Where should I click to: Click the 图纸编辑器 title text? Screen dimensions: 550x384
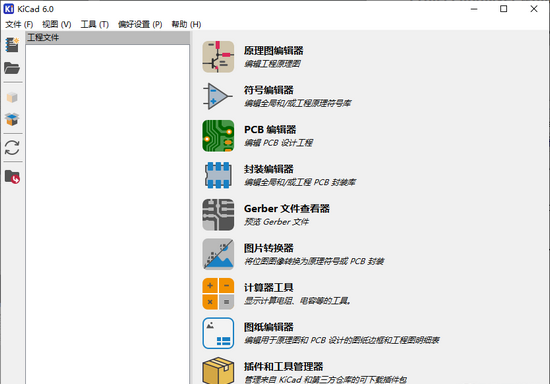tap(269, 327)
